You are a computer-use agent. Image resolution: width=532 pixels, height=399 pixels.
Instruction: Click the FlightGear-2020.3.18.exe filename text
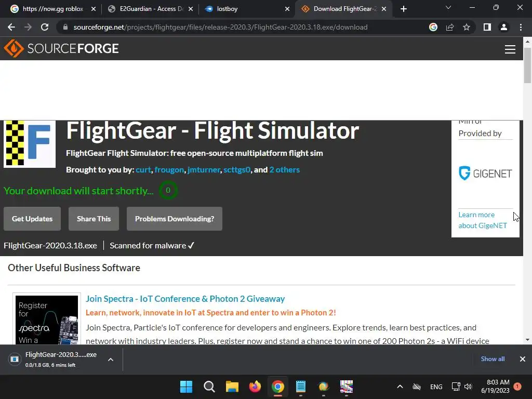tap(50, 245)
